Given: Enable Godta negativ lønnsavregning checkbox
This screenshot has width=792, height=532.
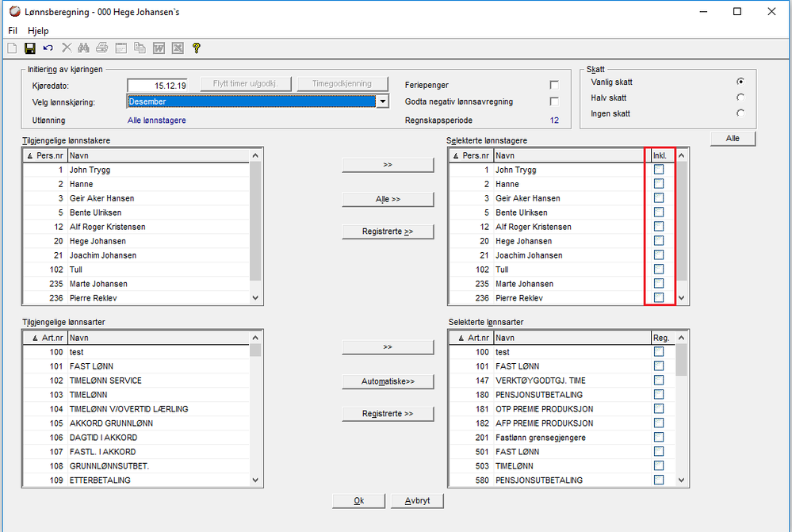Looking at the screenshot, I should (x=554, y=101).
